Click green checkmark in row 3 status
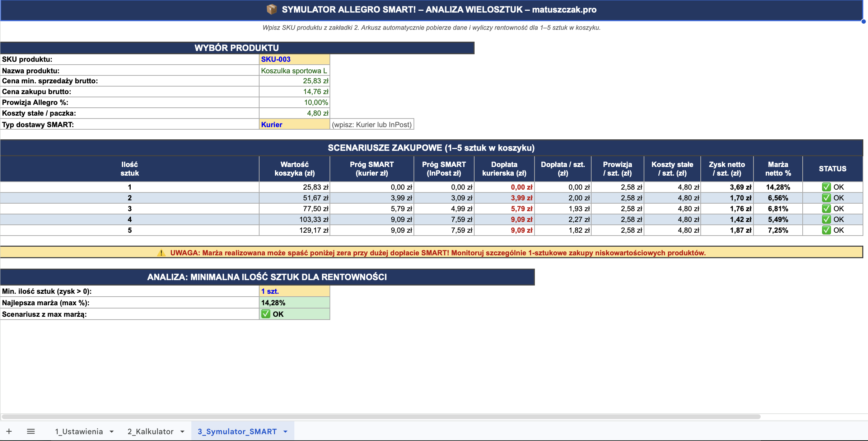 (x=826, y=209)
